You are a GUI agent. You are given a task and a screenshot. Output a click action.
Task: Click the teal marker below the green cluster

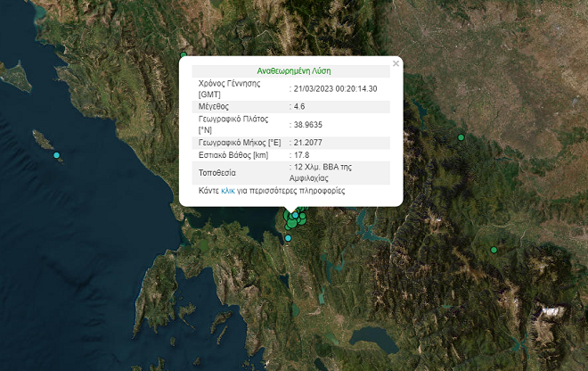pyautogui.click(x=288, y=238)
